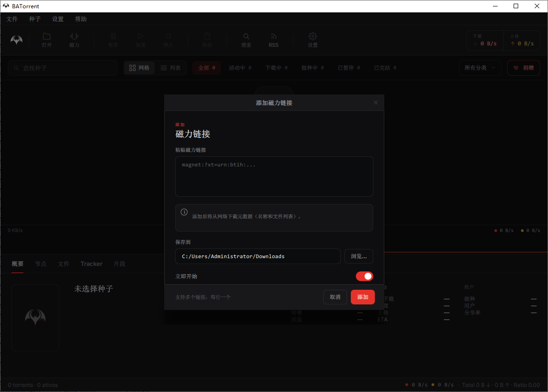548x392 pixels.
Task: Click the 查找种子 search field
Action: [x=63, y=68]
